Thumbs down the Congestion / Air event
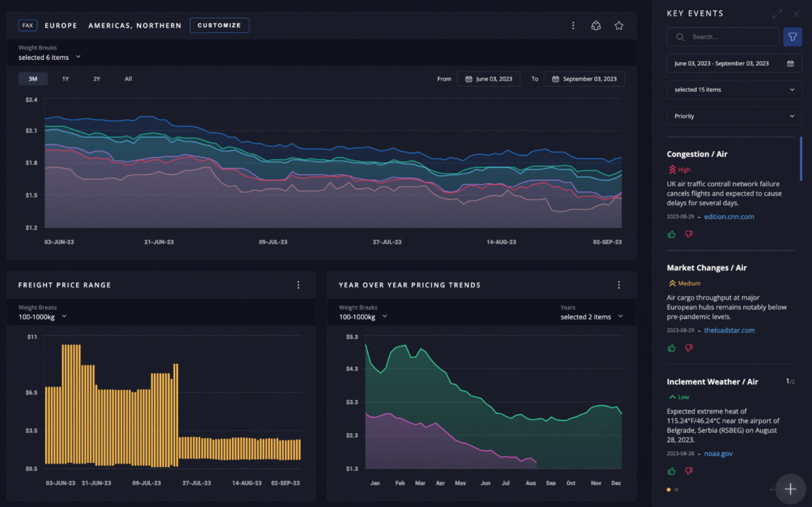Screen dimensions: 812x507 (688, 234)
